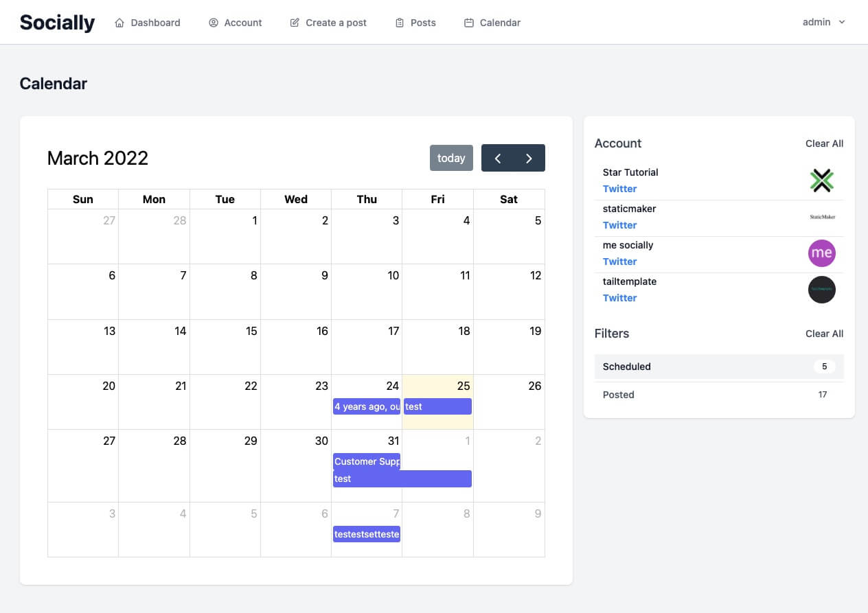The height and width of the screenshot is (613, 868).
Task: Select the me socially purple avatar
Action: pyautogui.click(x=821, y=253)
